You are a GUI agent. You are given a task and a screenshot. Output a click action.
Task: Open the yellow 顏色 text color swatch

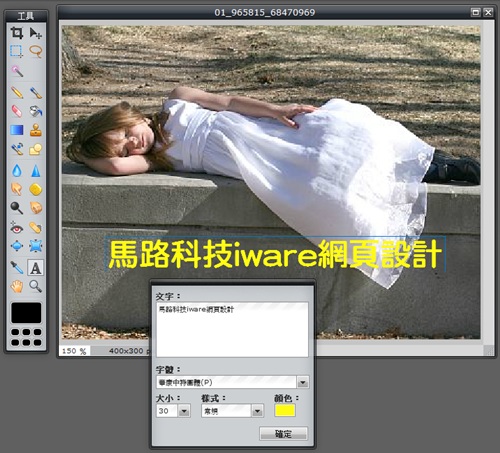[285, 410]
